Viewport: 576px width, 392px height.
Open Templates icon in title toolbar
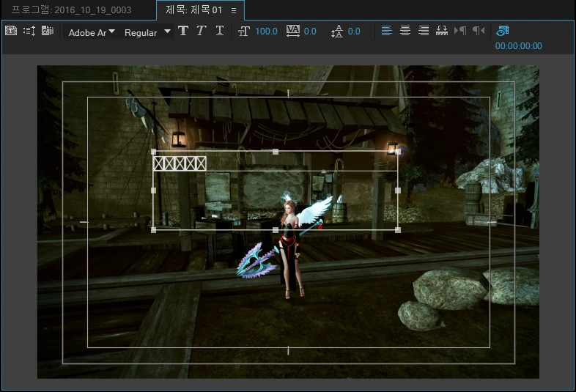[x=48, y=31]
